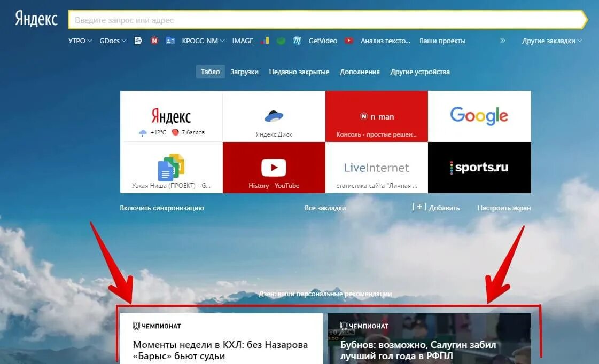The image size is (599, 364).
Task: Open the Узкая Ниша Google Docs tile
Action: (x=171, y=168)
